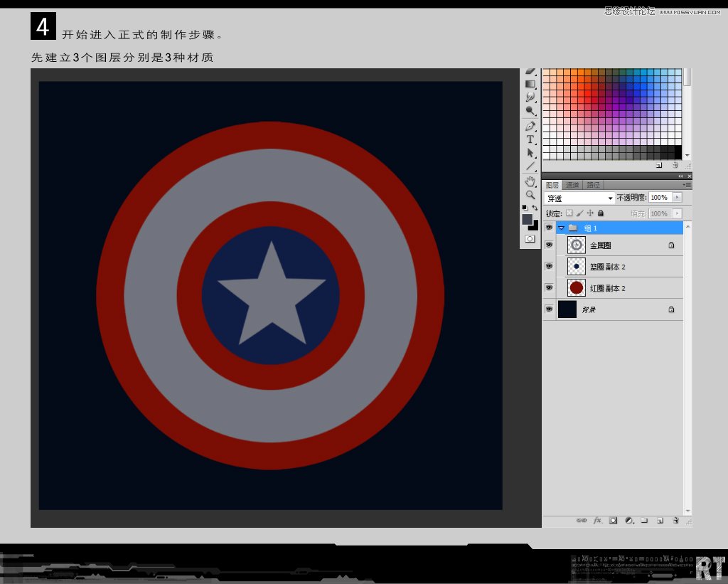Screen dimensions: 728x584
Task: Select the Pen tool
Action: (530, 126)
